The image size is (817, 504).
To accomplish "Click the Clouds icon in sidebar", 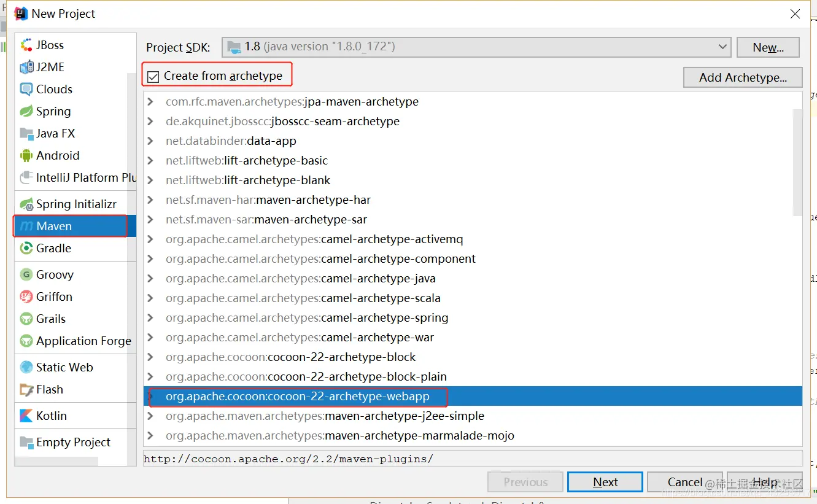I will point(26,89).
